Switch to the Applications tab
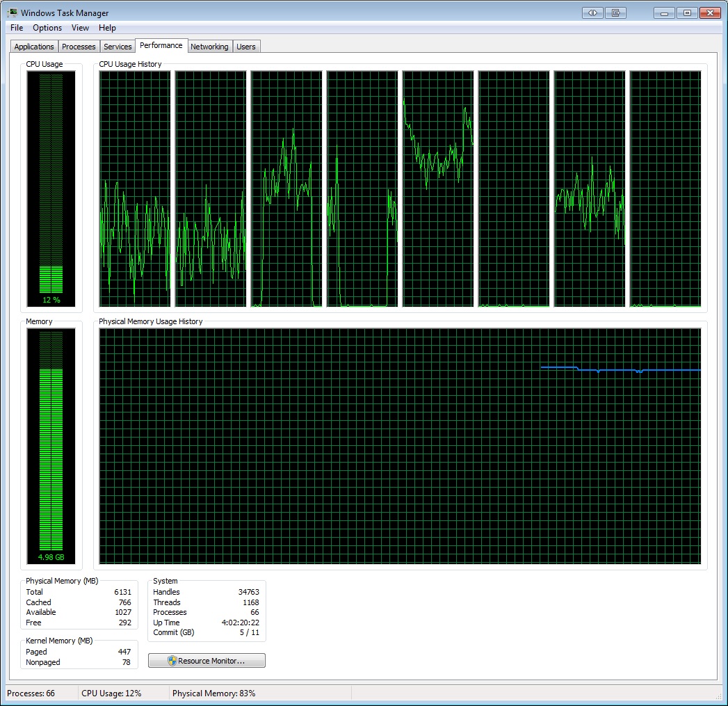Screen dimensions: 728x706 pyautogui.click(x=34, y=47)
